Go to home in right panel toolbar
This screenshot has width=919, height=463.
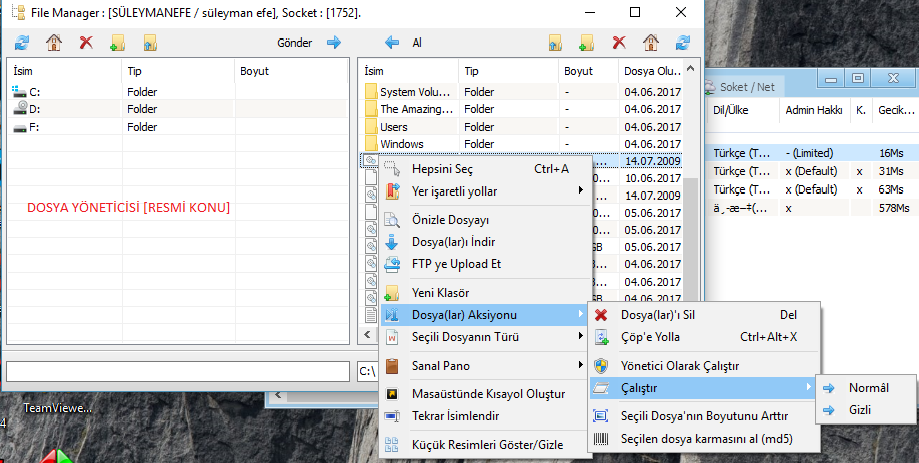pos(651,42)
